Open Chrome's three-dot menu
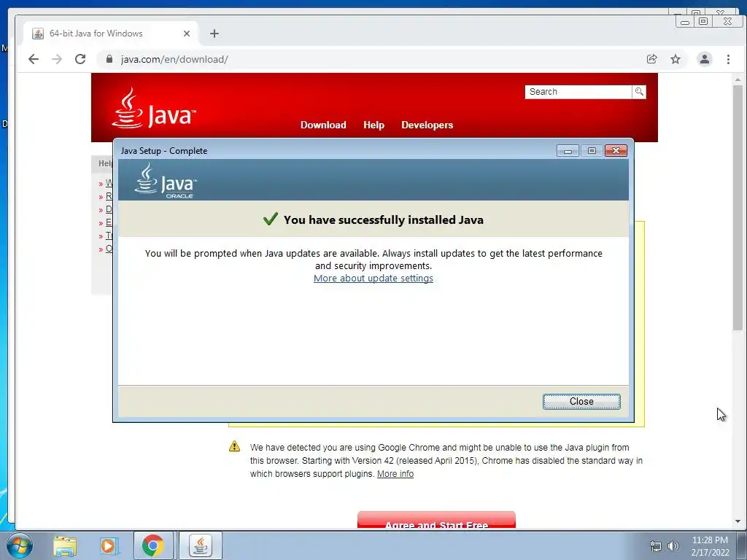747x560 pixels. 728,59
